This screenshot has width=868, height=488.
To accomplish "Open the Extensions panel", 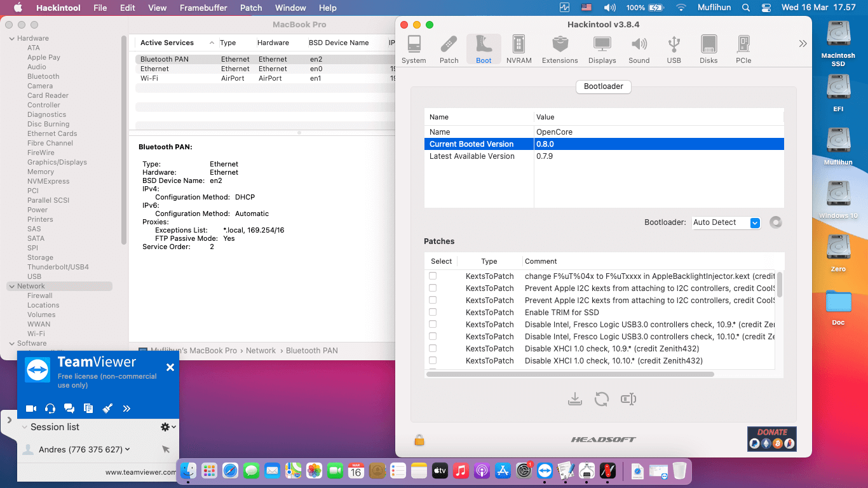I will tap(559, 48).
